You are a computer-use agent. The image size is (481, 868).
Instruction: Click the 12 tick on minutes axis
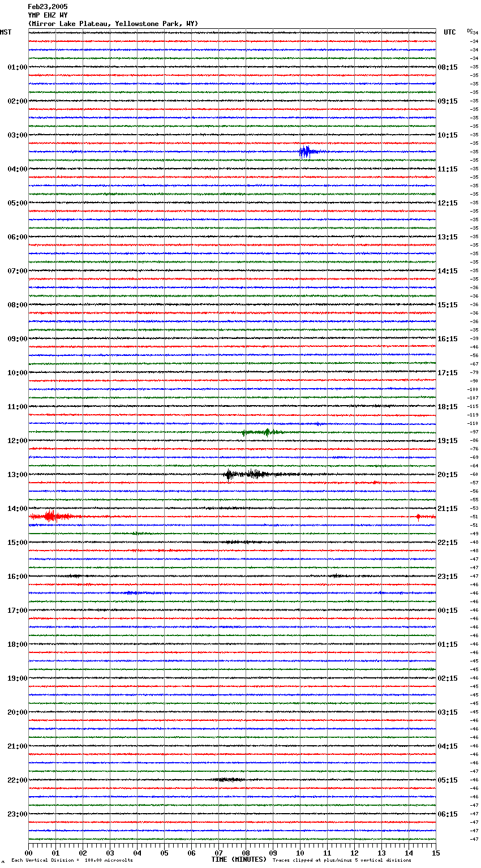tap(355, 853)
